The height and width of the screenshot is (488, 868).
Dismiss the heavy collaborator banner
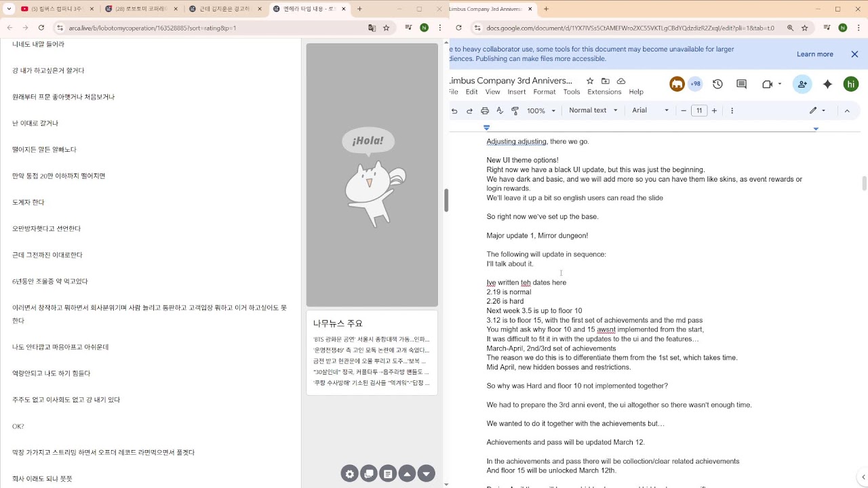point(854,54)
